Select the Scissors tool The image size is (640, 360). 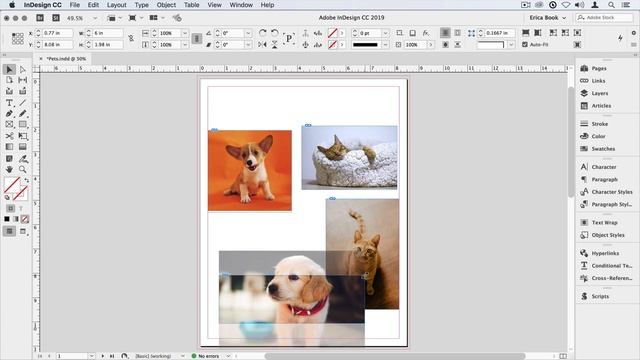[x=9, y=136]
